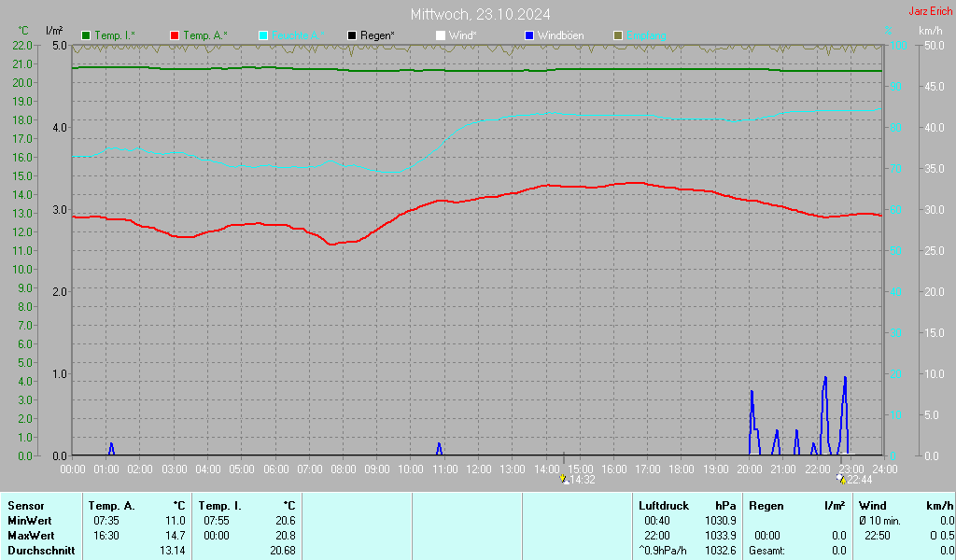The height and width of the screenshot is (560, 956).
Task: Click the green Temp. I. legend swatch
Action: point(86,35)
